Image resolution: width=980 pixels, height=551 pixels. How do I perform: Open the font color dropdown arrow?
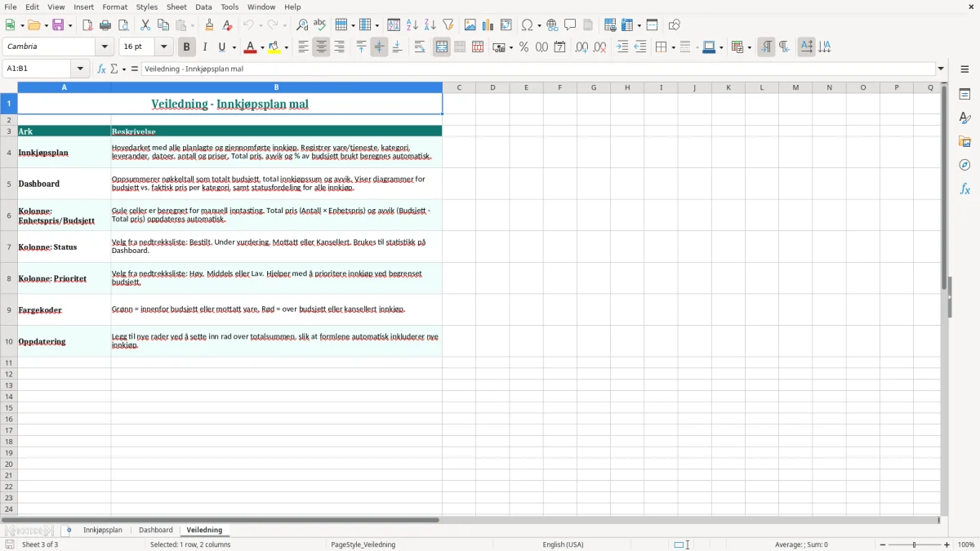pos(262,47)
